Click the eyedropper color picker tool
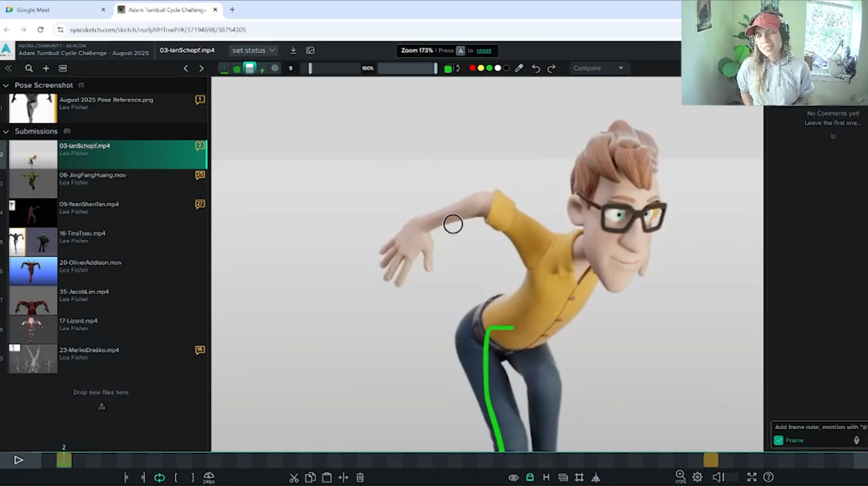Image resolution: width=868 pixels, height=486 pixels. tap(519, 68)
